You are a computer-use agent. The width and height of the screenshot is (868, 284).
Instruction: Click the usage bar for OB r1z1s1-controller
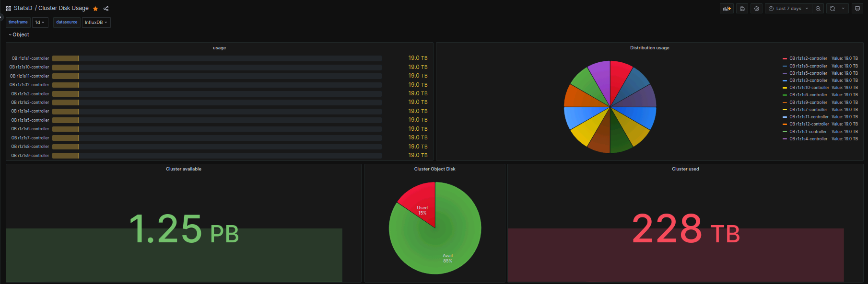[x=217, y=58]
